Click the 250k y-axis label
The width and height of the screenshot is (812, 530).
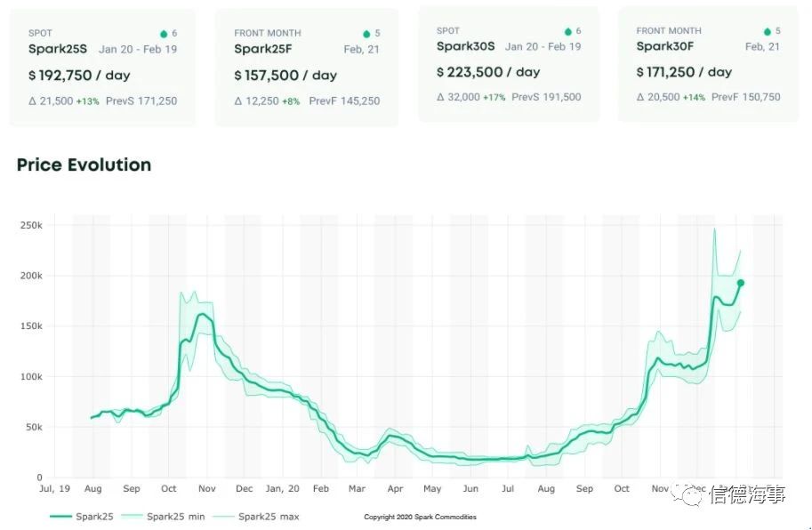tap(31, 225)
